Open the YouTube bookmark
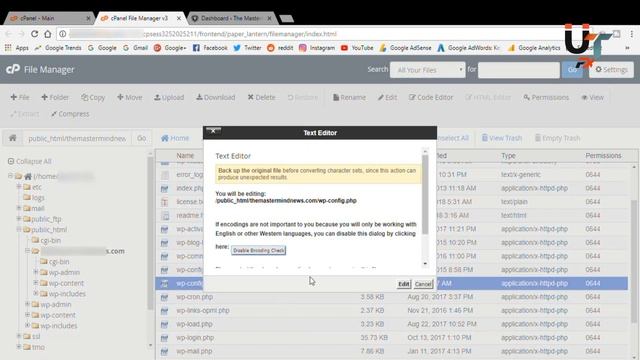The image size is (640, 360). (x=357, y=48)
